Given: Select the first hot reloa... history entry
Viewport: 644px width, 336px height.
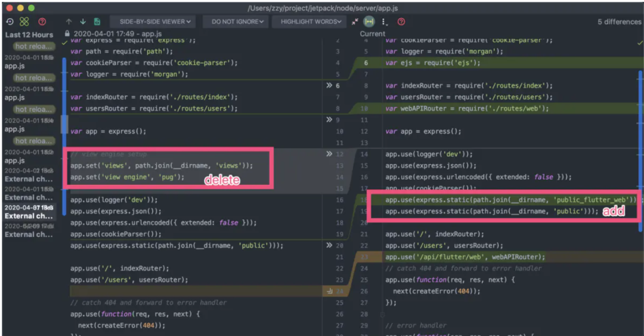Looking at the screenshot, I should pos(33,47).
